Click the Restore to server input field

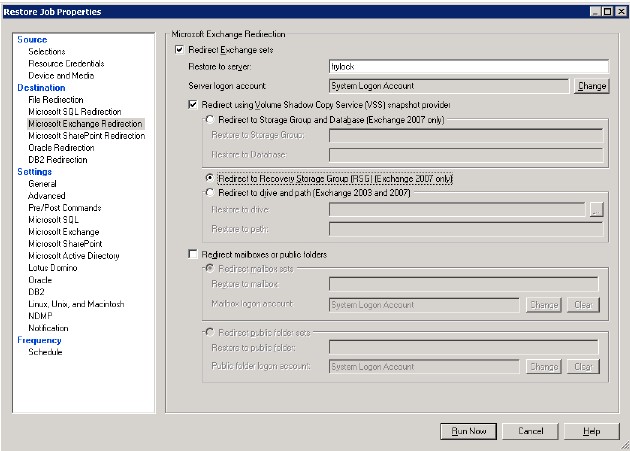pos(468,67)
